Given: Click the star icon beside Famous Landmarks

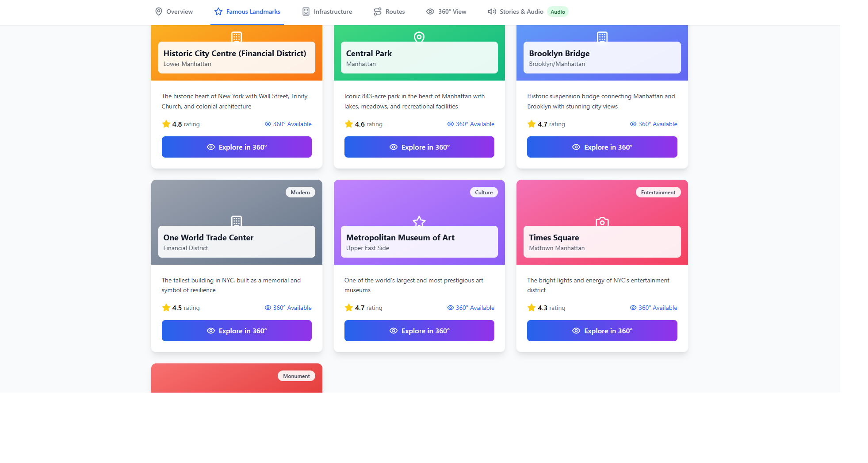Looking at the screenshot, I should [218, 12].
